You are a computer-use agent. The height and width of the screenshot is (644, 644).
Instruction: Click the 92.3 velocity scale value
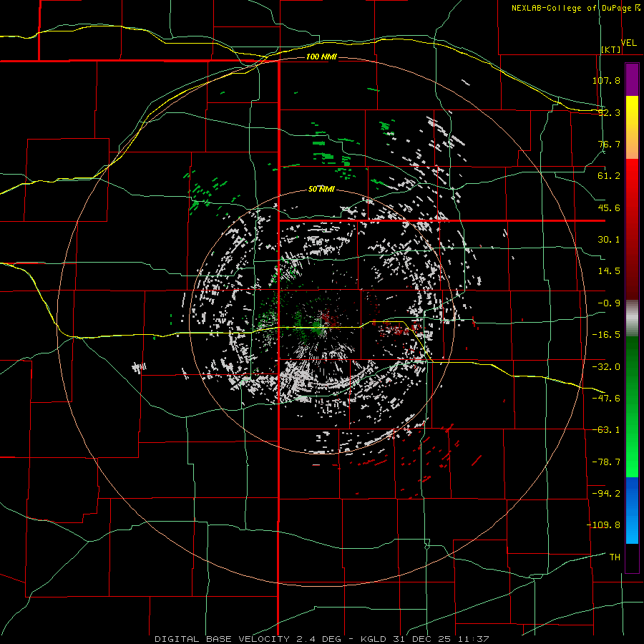click(x=609, y=112)
